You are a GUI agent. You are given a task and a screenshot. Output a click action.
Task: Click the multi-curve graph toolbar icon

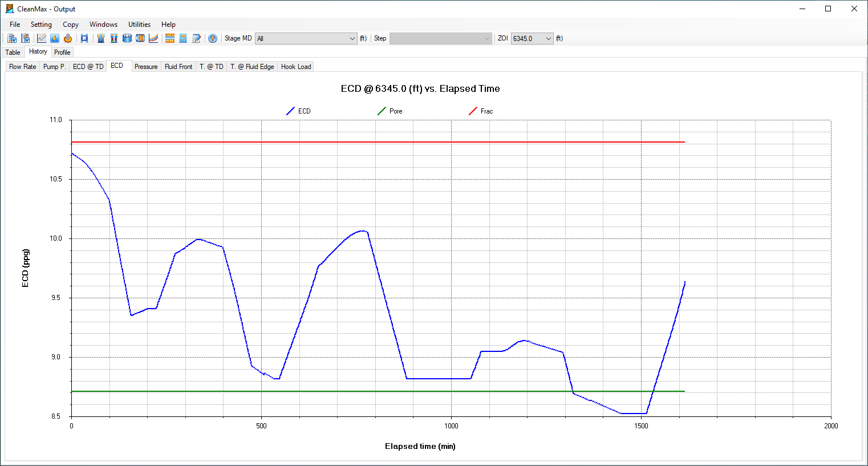(x=153, y=38)
